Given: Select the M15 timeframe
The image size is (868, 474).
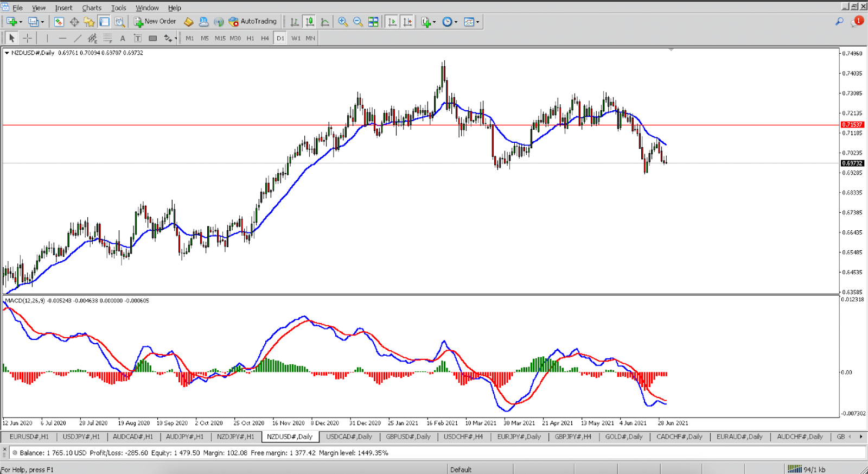Looking at the screenshot, I should point(220,38).
